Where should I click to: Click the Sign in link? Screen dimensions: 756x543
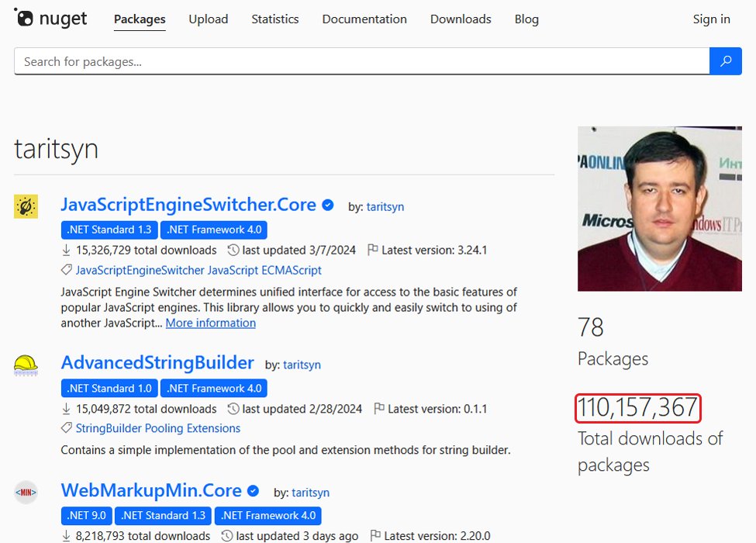[x=711, y=19]
